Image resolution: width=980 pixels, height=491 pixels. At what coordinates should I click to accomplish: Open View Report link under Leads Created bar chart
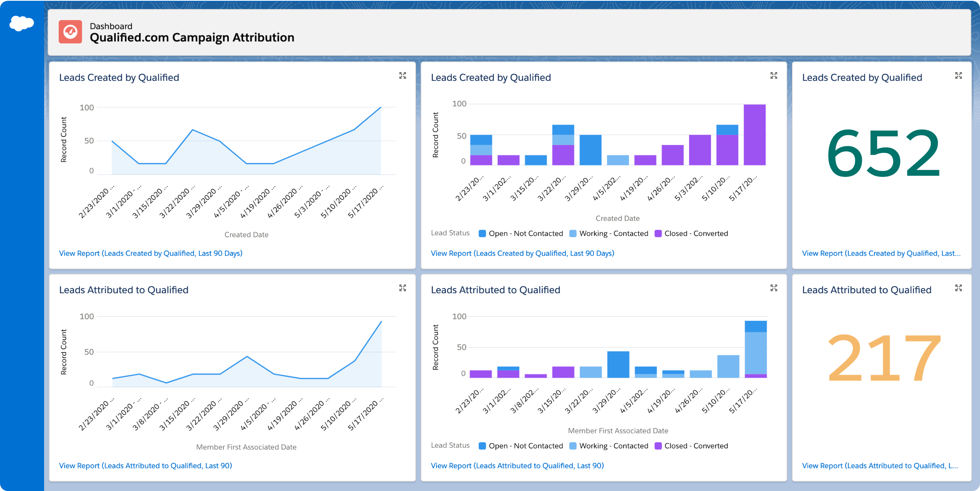click(522, 253)
